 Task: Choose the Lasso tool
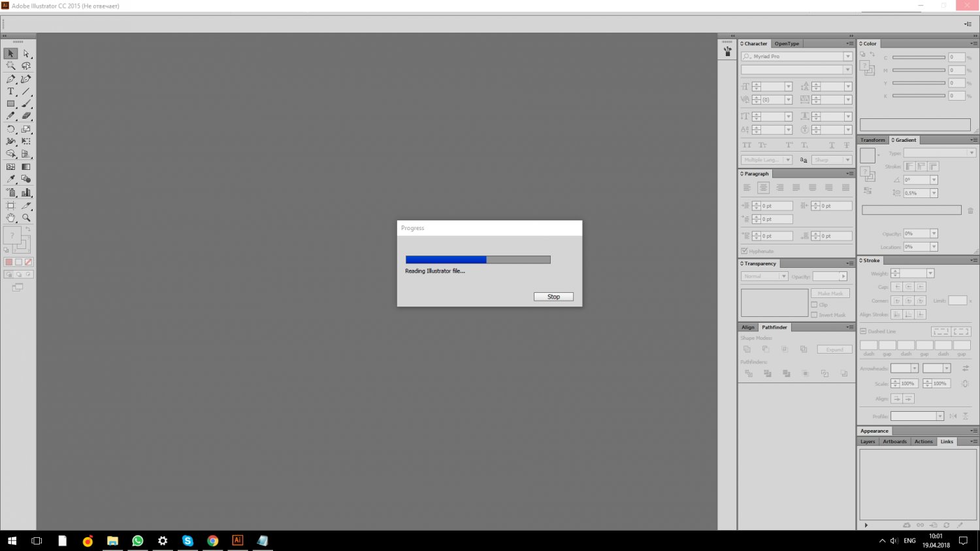(x=26, y=66)
